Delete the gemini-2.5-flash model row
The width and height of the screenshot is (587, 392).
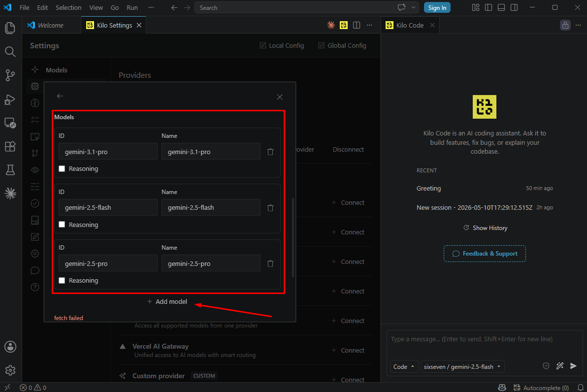[270, 208]
